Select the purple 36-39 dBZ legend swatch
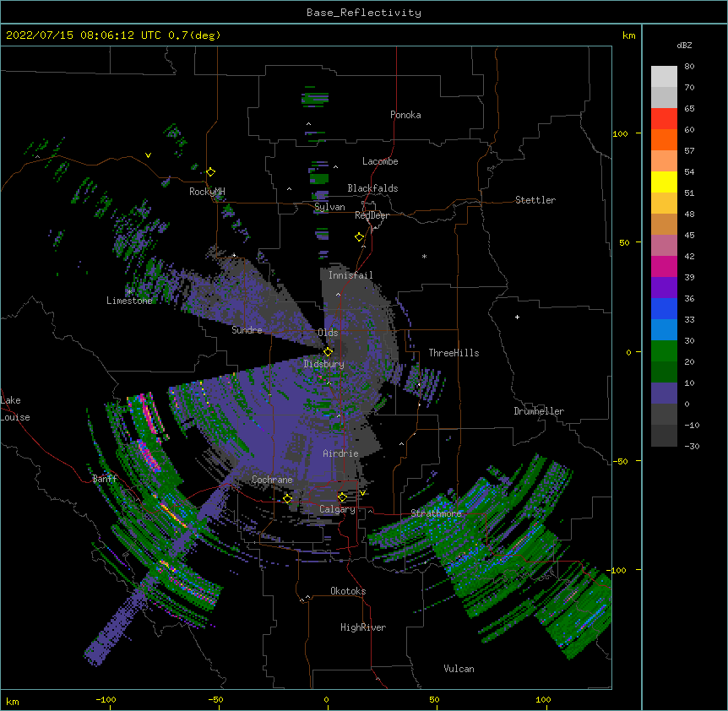 coord(664,288)
